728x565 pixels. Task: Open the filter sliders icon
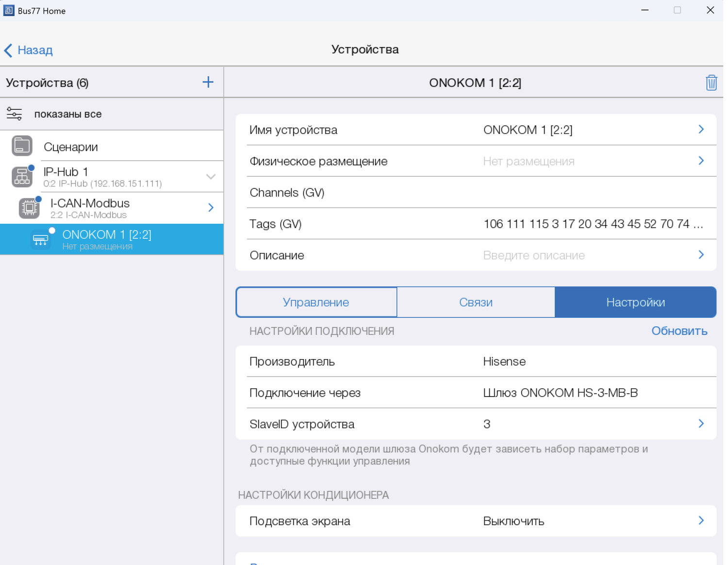[14, 114]
